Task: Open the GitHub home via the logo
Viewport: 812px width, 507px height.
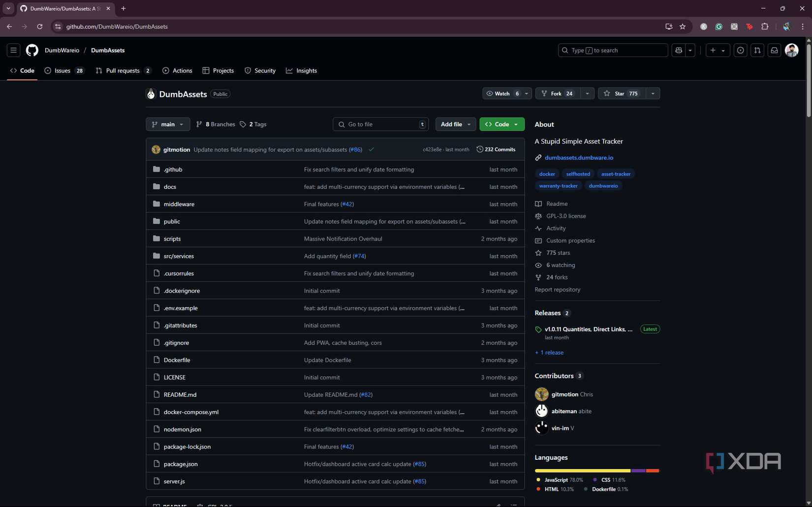Action: pos(31,50)
